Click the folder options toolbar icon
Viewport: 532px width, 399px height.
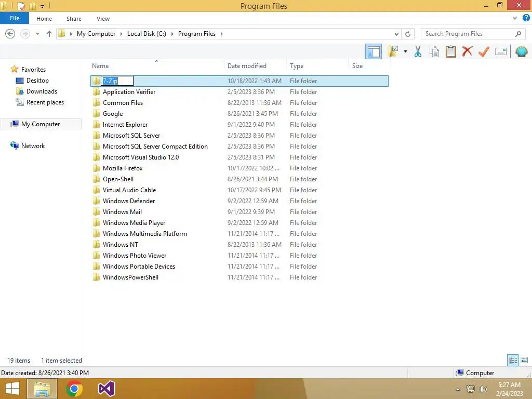[393, 51]
